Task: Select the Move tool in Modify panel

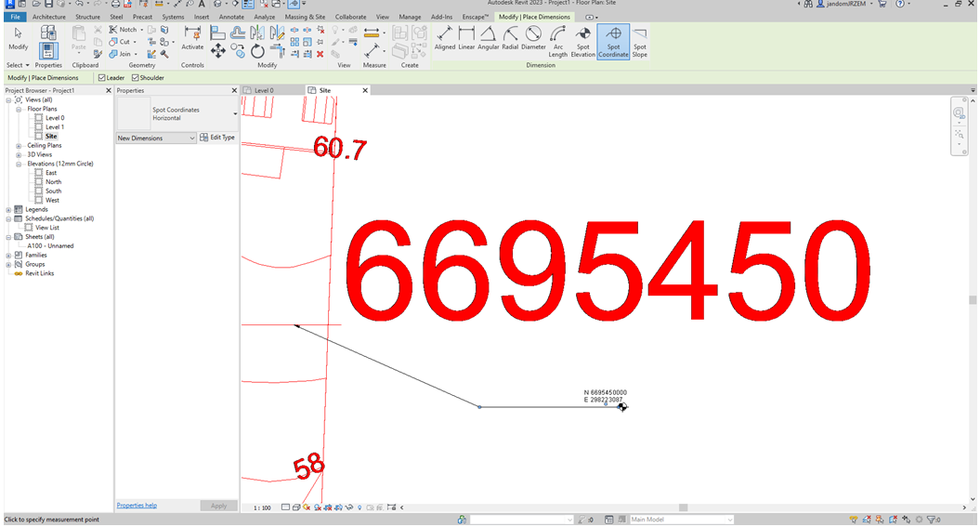Action: click(217, 51)
